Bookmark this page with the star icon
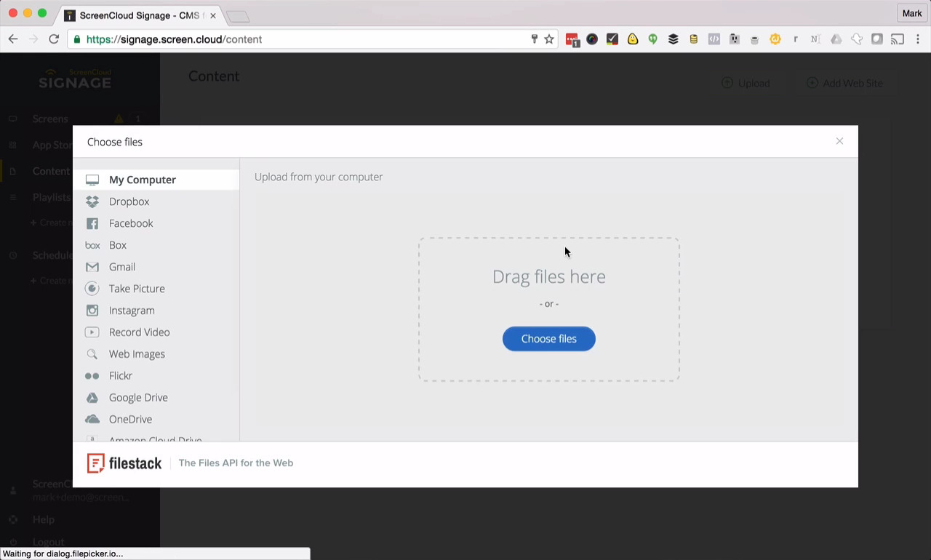 pyautogui.click(x=549, y=39)
